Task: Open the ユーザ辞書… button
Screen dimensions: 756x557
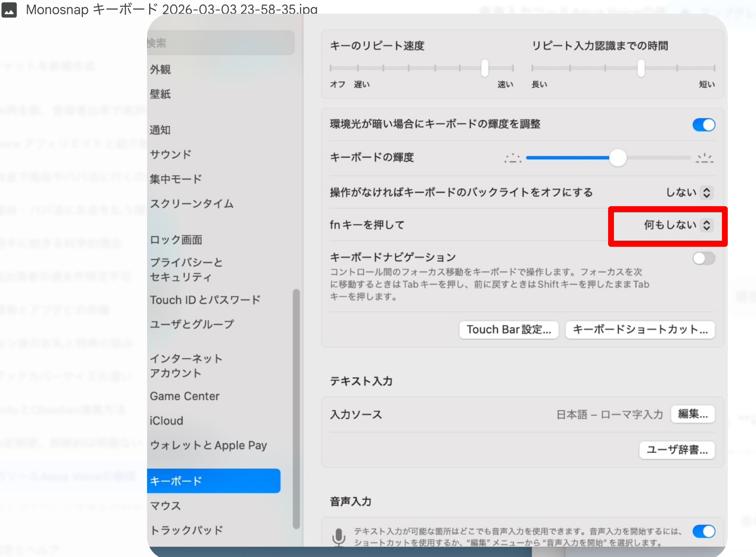Action: 677,450
